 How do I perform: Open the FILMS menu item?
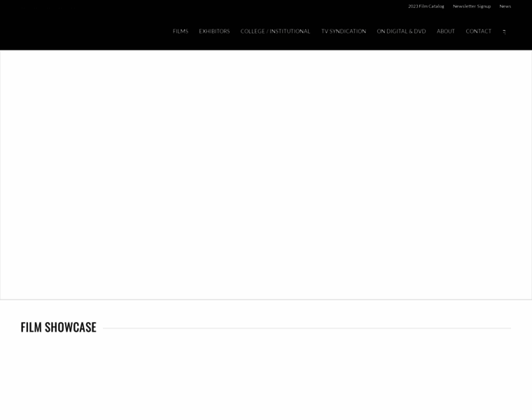click(x=181, y=31)
